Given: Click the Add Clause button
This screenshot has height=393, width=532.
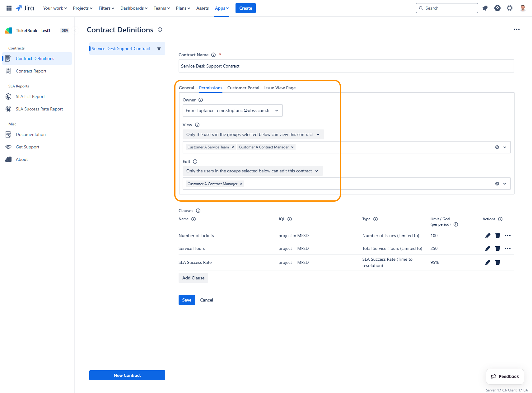Looking at the screenshot, I should pos(193,278).
